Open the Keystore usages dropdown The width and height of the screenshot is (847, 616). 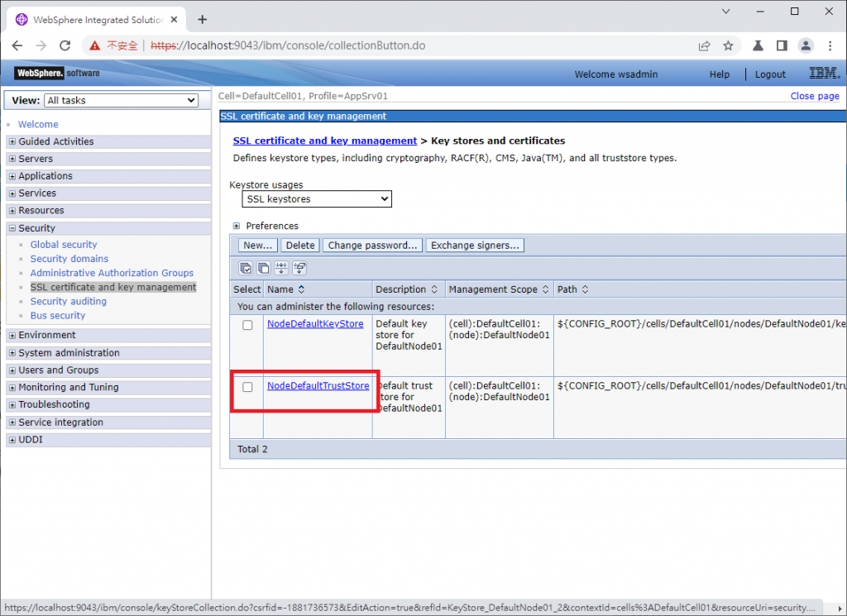[317, 198]
